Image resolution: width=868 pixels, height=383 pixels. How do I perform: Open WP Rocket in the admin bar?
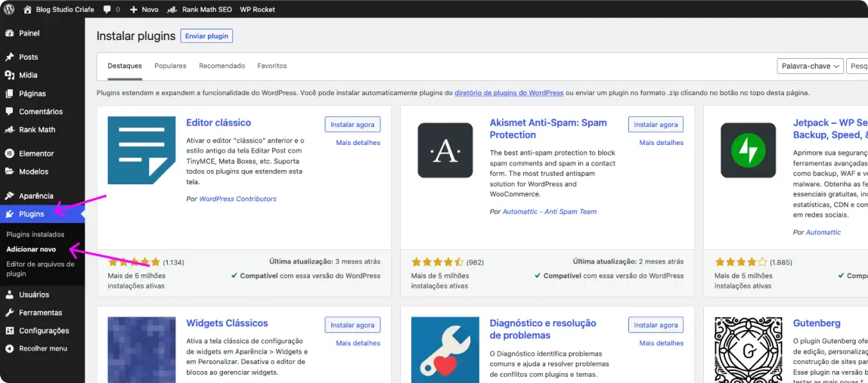coord(257,9)
